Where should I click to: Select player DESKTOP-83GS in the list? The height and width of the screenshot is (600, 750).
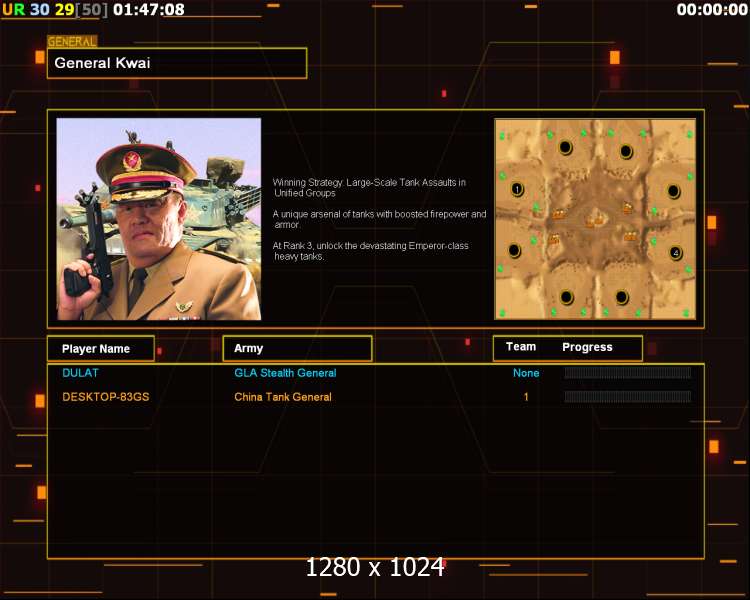(106, 397)
